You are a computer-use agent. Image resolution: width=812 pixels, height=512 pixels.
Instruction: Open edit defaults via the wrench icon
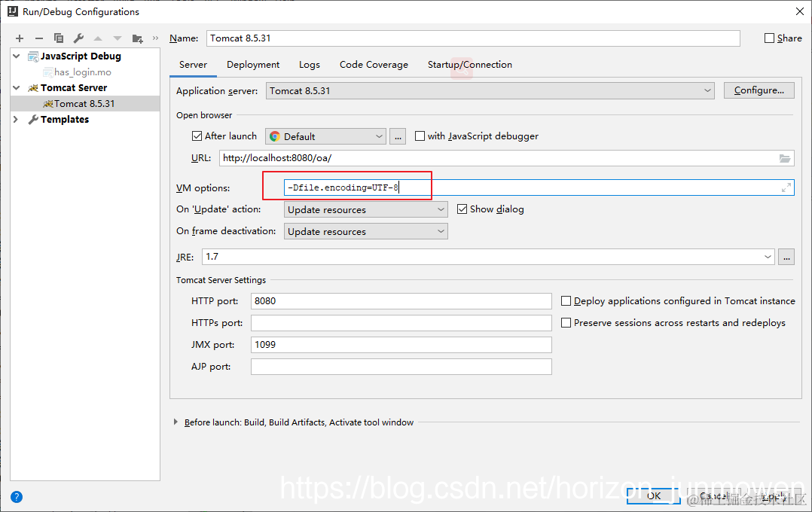[78, 38]
